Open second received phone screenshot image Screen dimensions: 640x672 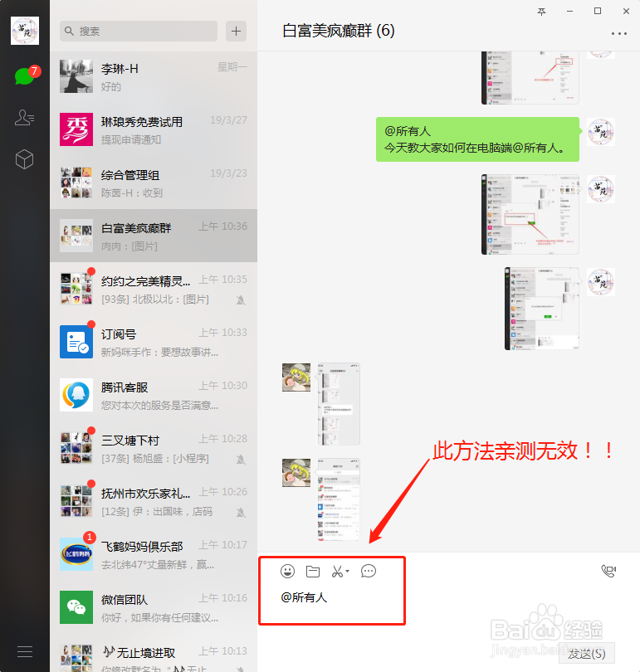[339, 499]
